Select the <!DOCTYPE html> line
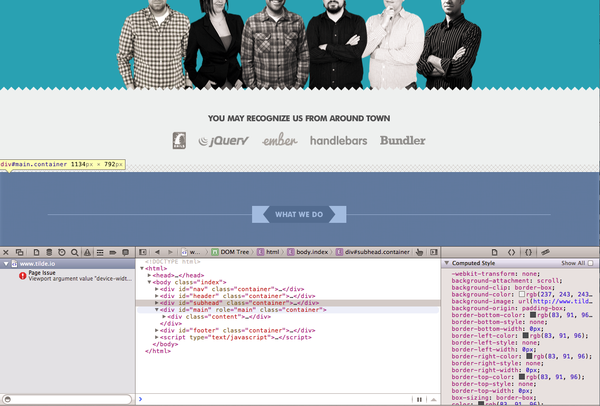 (x=173, y=261)
